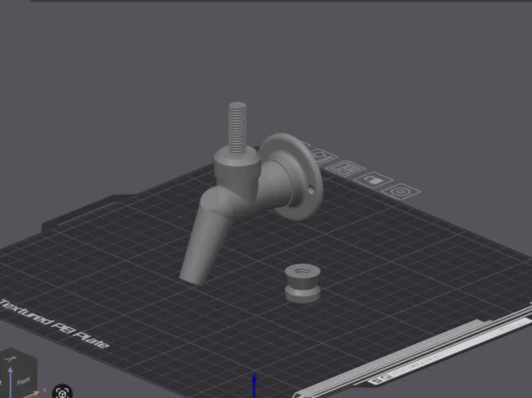Select the small threaded nut model
Screen dimensions: 532x398
coord(303,283)
